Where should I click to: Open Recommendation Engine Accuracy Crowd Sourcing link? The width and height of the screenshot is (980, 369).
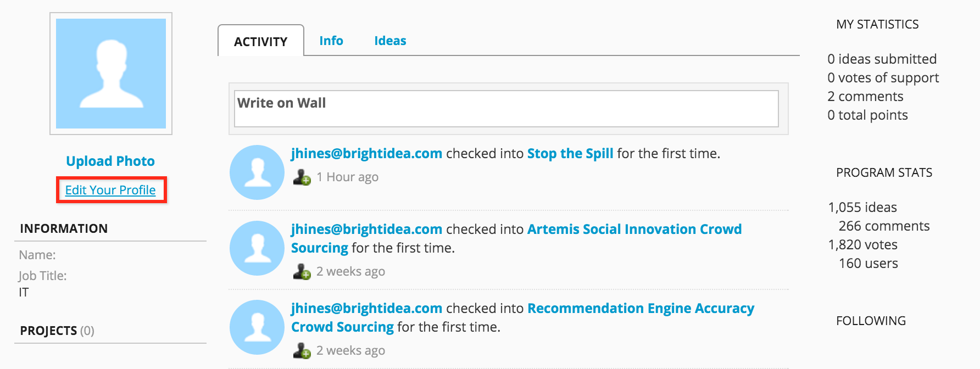(522, 317)
